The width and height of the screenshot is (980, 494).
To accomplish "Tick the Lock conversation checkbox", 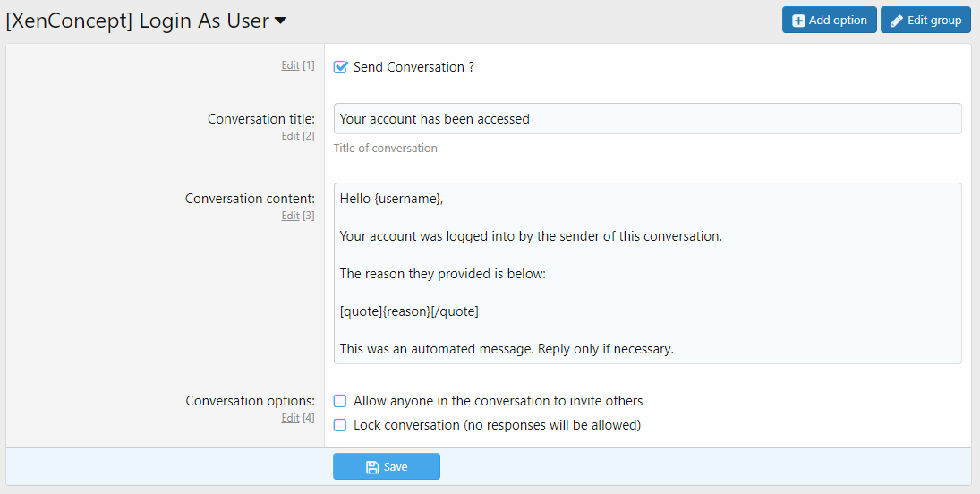I will 340,425.
